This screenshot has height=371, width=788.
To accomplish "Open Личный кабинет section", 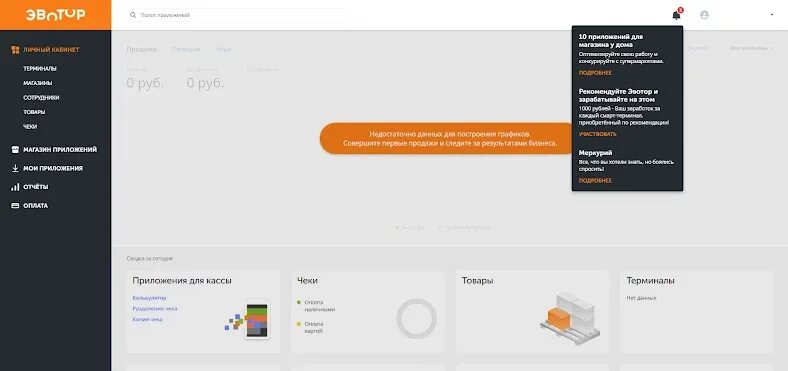I will (51, 50).
